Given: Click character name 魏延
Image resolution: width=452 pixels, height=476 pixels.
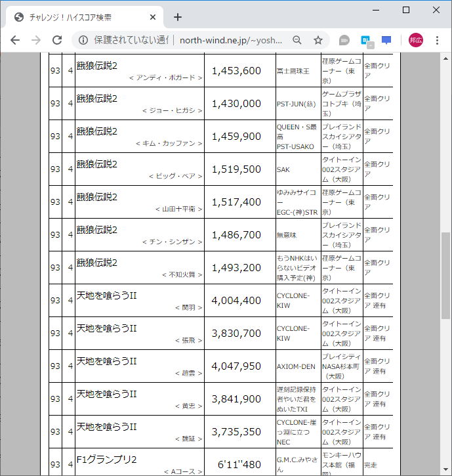Looking at the screenshot, I should tap(189, 439).
